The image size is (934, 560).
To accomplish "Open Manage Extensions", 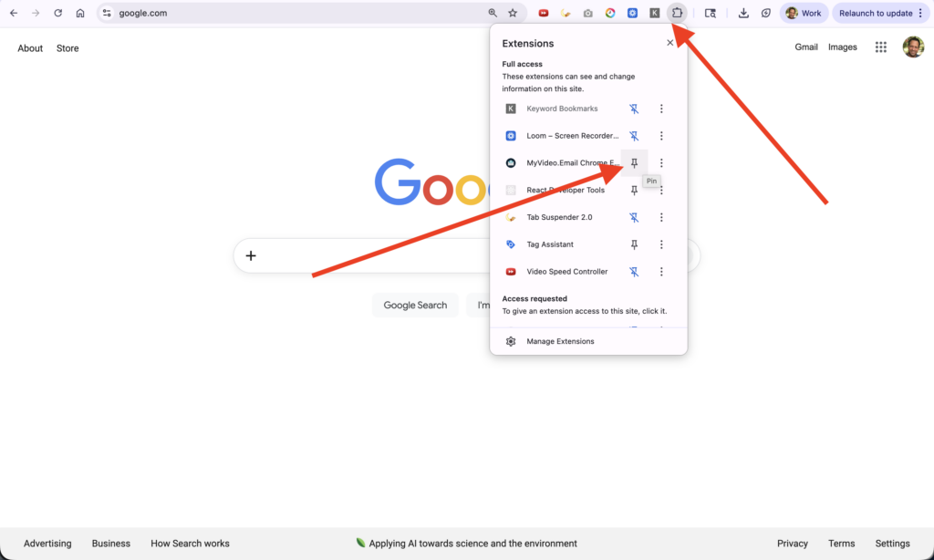I will coord(560,341).
